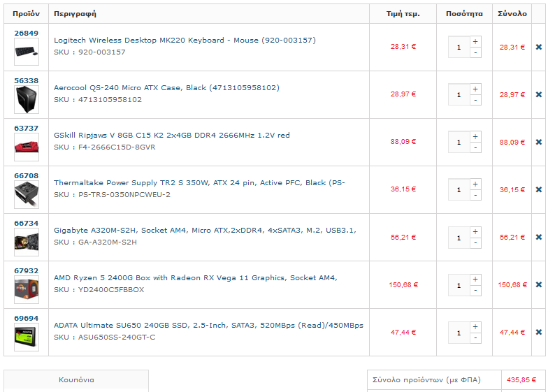This screenshot has width=548, height=392.
Task: Remove Thermaltake Power Supply from cart
Action: pyautogui.click(x=538, y=190)
